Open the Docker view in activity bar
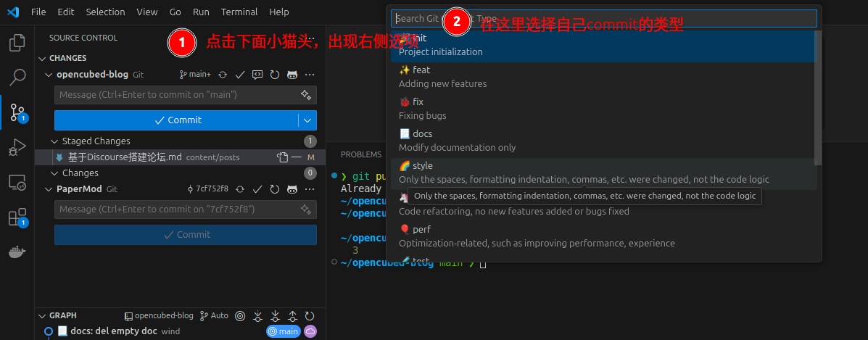Screen dimensions: 868x340 [x=17, y=252]
